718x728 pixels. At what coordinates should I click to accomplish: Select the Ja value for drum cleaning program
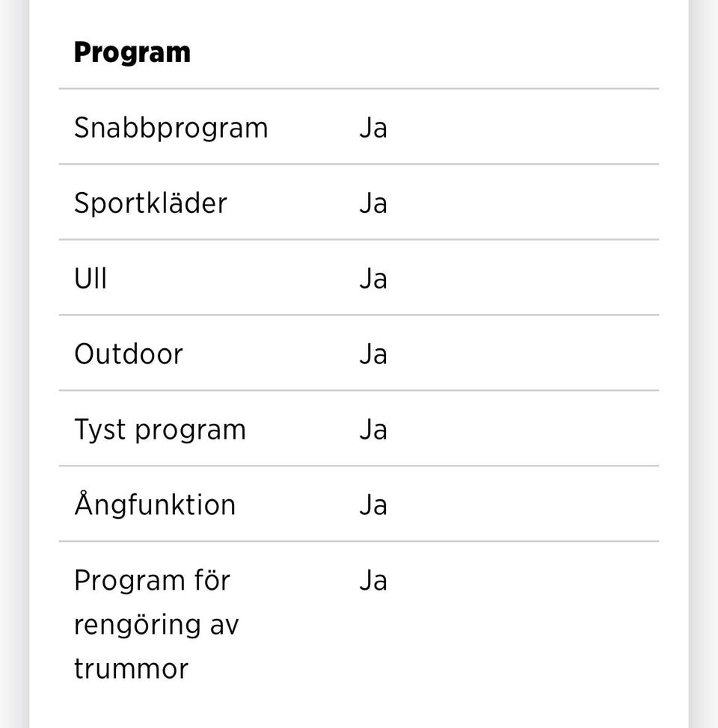372,581
